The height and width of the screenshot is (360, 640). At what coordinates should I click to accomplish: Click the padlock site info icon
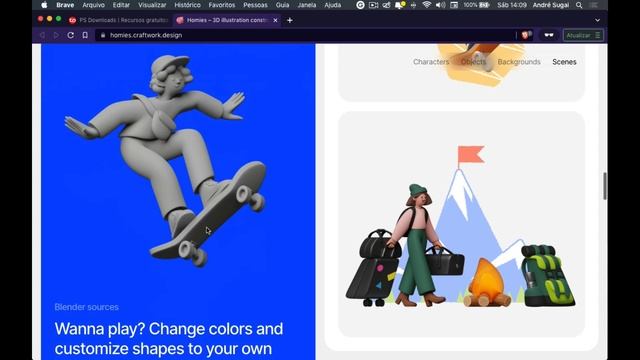point(103,36)
